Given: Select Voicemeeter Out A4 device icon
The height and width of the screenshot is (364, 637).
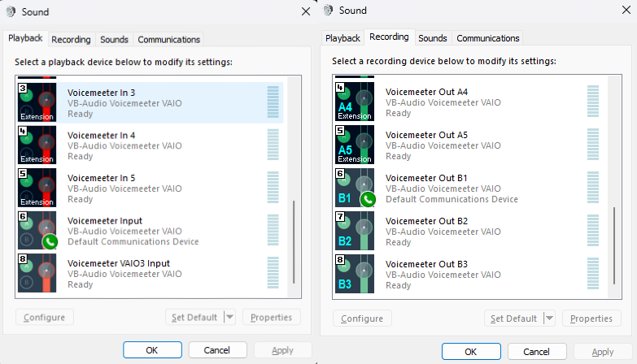Looking at the screenshot, I should (x=355, y=102).
